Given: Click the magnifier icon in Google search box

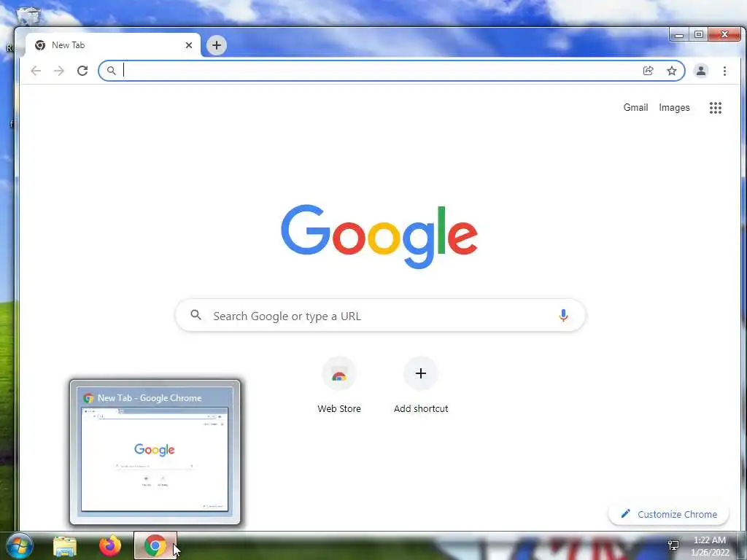Looking at the screenshot, I should point(196,315).
